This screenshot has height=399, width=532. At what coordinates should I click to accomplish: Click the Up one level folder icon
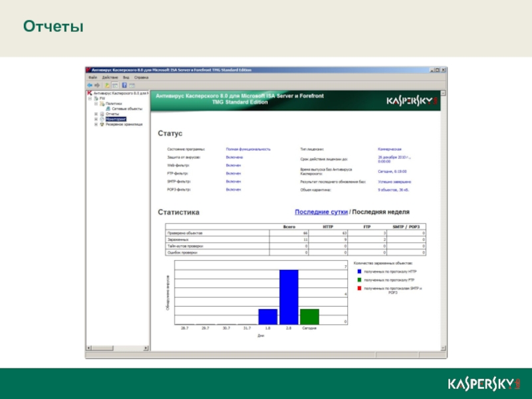[x=107, y=86]
